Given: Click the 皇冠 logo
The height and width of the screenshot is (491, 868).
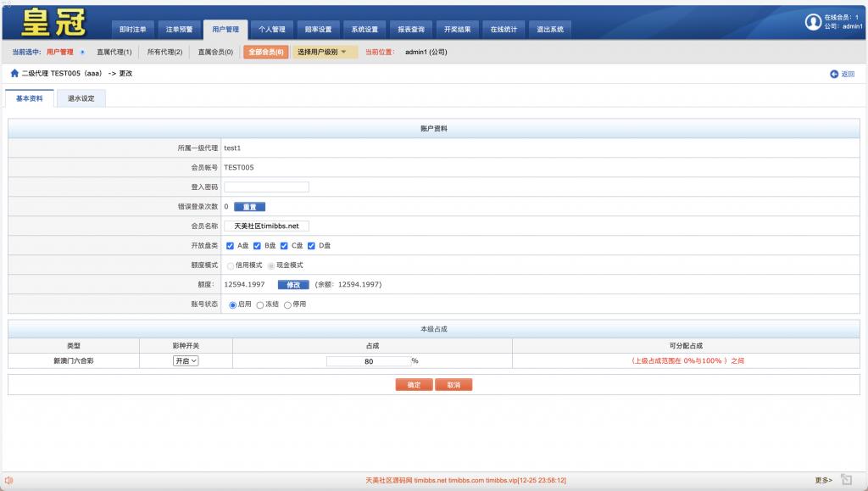Looking at the screenshot, I should pyautogui.click(x=53, y=22).
